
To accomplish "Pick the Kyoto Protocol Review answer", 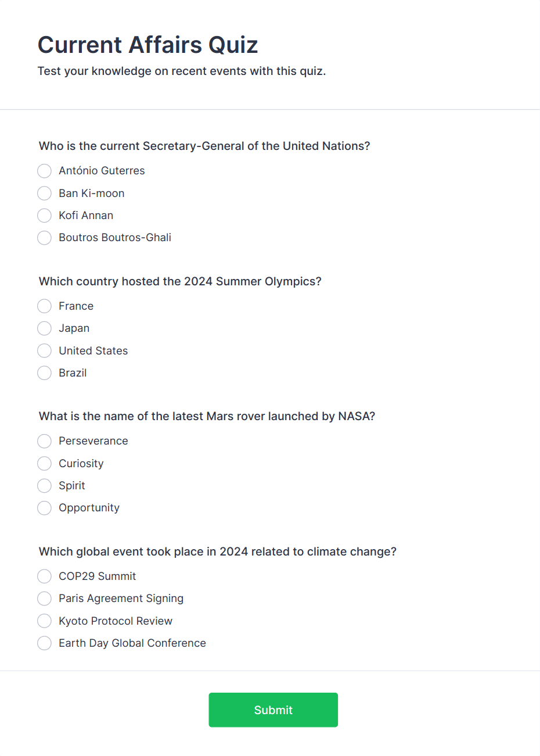I will 45,621.
